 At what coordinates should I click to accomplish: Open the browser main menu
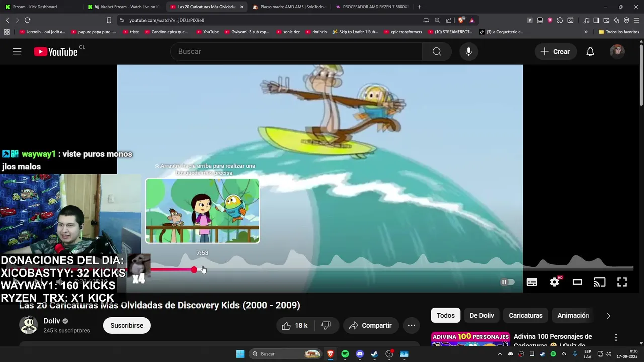636,20
